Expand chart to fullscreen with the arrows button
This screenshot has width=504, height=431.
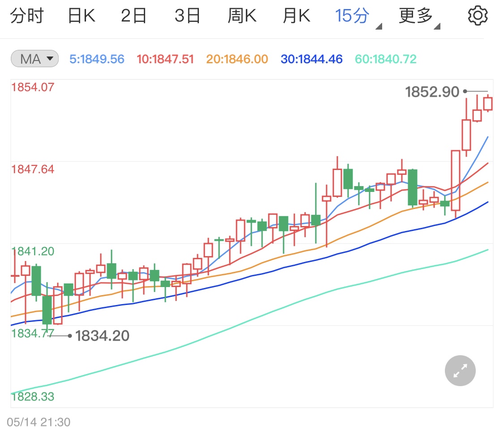[x=460, y=370]
